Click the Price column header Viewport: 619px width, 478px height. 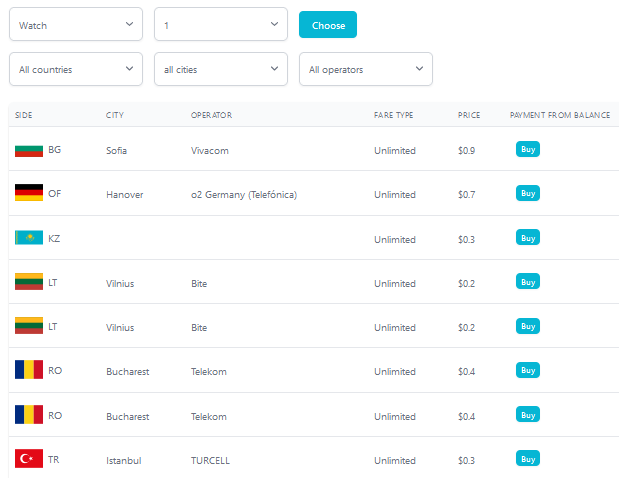coord(469,115)
